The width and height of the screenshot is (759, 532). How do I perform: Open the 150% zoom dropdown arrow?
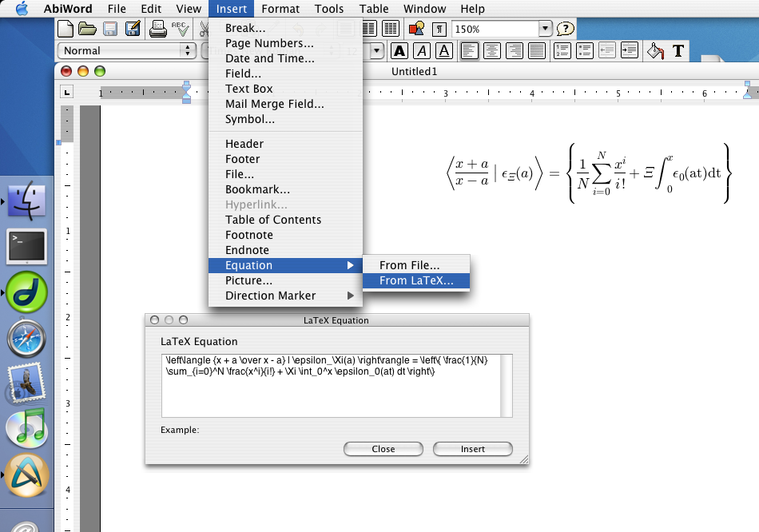pos(545,29)
